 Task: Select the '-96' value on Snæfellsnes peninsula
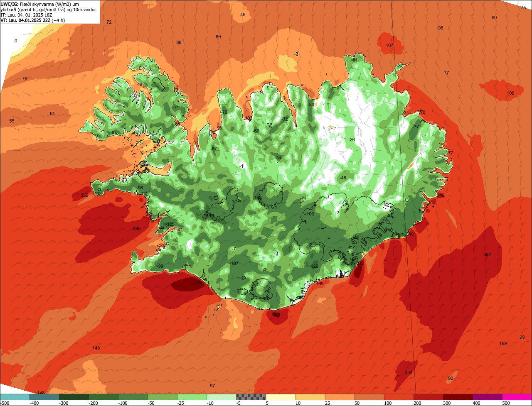coord(140,188)
